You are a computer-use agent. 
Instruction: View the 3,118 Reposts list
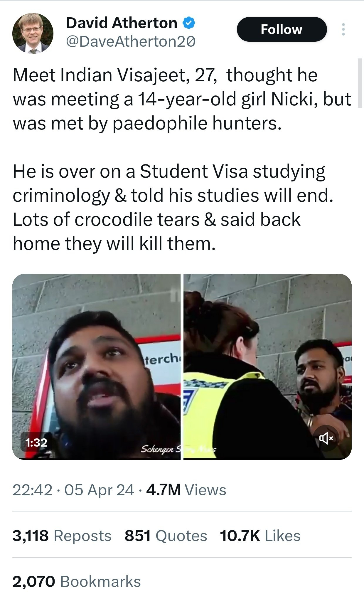click(x=62, y=536)
